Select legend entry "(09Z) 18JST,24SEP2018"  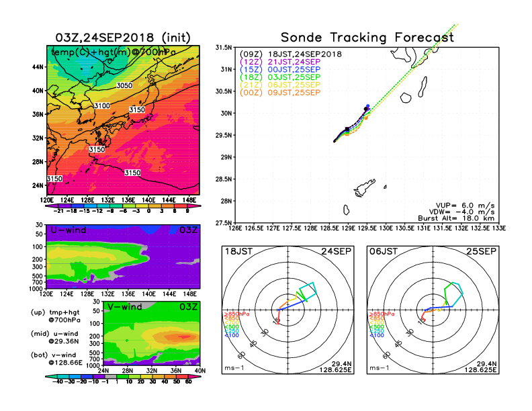point(291,54)
